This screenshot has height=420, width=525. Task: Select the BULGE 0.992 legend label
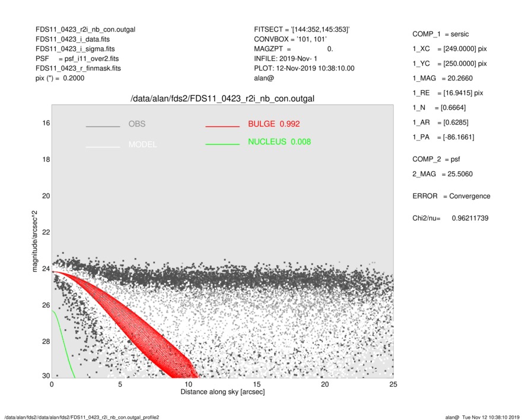273,124
